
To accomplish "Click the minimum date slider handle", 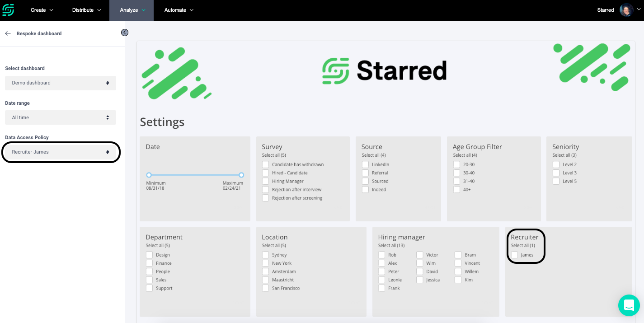I will [x=149, y=175].
